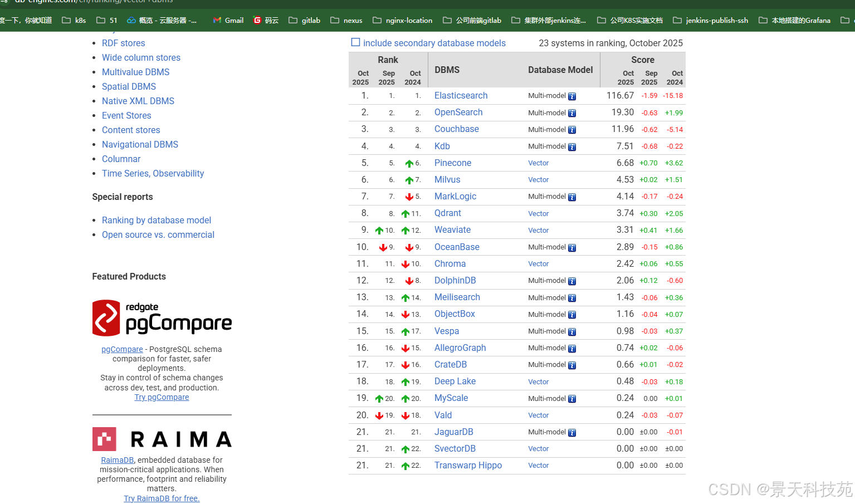Click the RAIMA logo image

pyautogui.click(x=162, y=439)
